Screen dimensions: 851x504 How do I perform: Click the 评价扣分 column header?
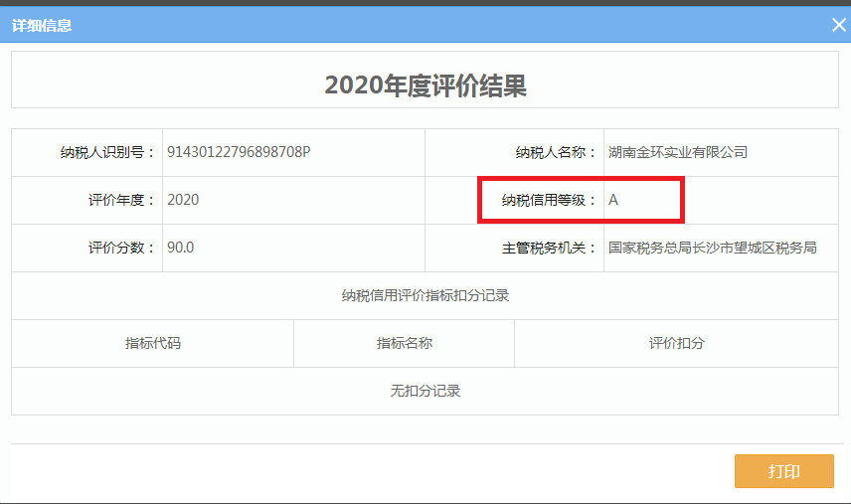pyautogui.click(x=676, y=343)
